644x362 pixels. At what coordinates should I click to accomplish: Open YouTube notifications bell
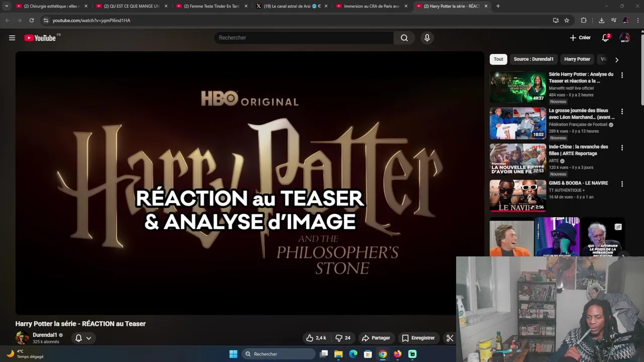click(x=606, y=38)
